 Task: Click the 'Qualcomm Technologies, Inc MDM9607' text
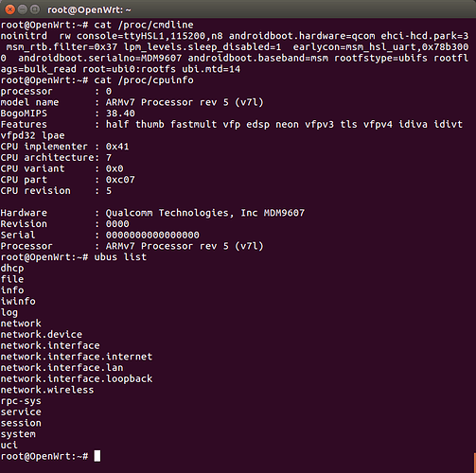(205, 213)
